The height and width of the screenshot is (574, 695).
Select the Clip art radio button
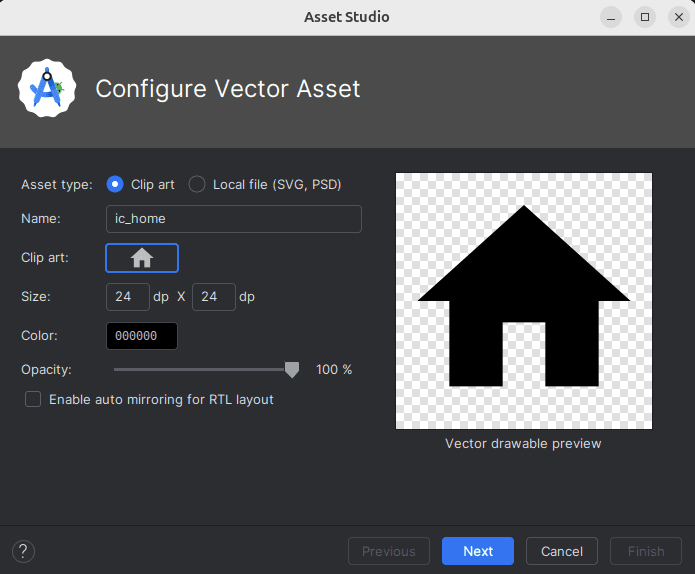coord(115,184)
